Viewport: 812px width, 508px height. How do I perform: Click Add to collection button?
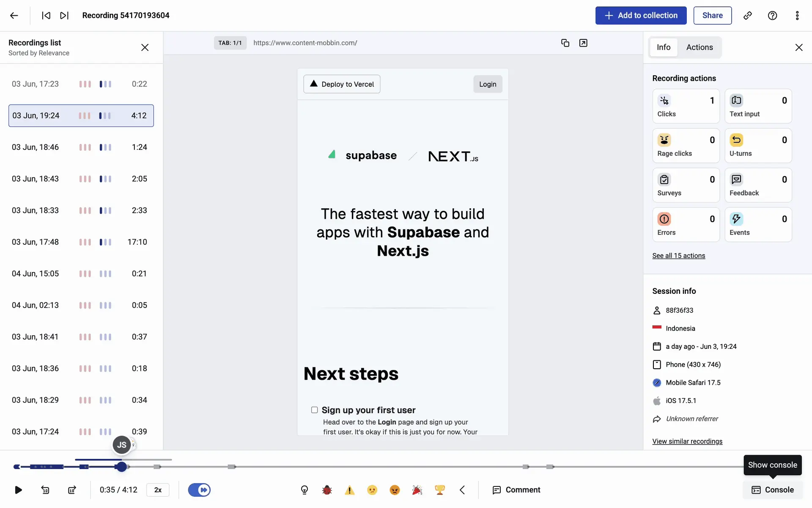(x=641, y=16)
